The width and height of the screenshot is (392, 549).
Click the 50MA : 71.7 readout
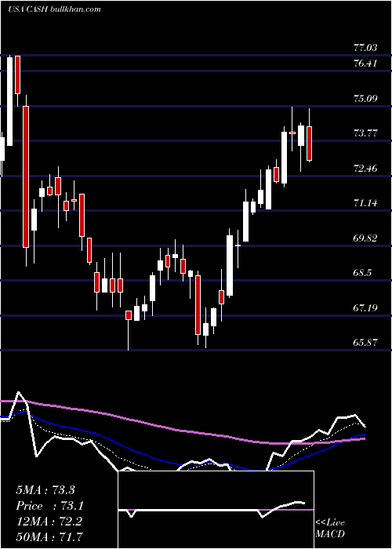(49, 536)
